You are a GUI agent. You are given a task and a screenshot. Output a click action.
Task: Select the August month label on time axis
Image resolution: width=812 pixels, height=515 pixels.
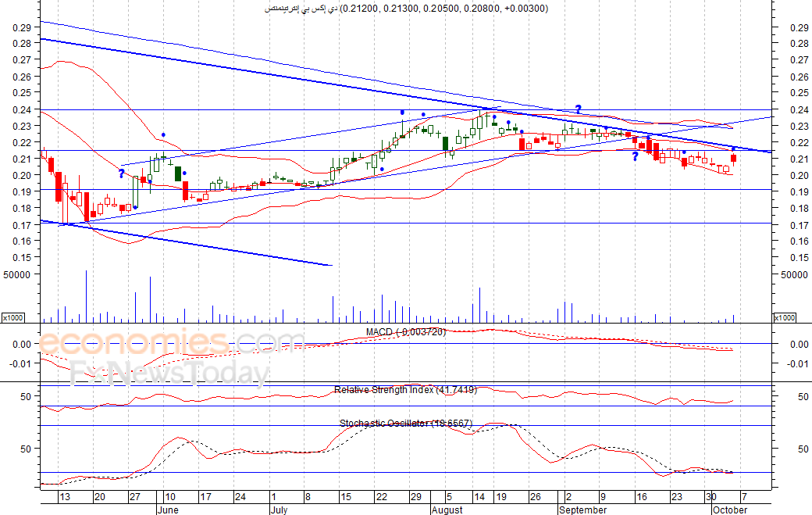(x=447, y=510)
